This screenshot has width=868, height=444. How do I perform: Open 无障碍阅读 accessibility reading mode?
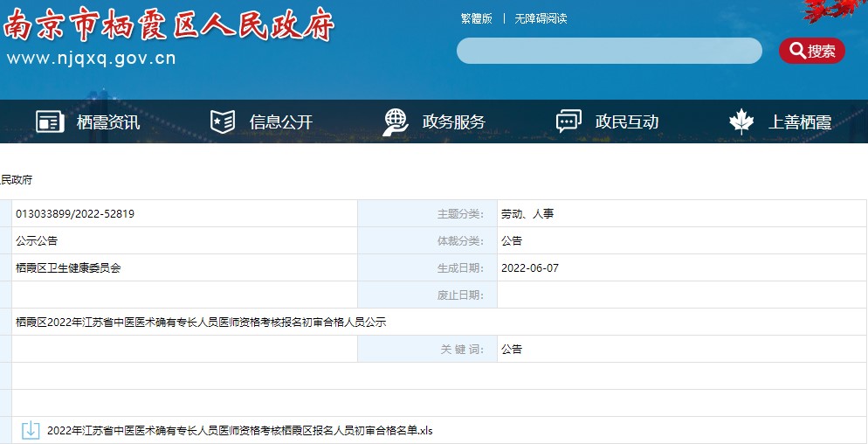pos(541,18)
